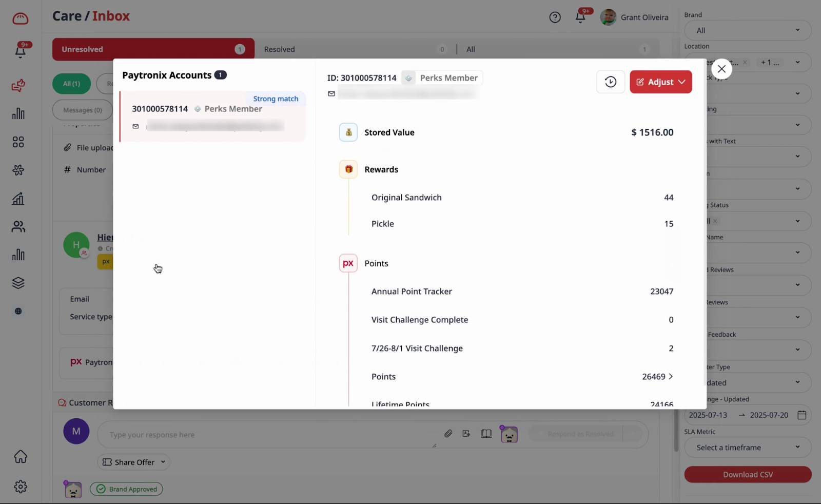Click the Respond as Resolved button

(580, 434)
